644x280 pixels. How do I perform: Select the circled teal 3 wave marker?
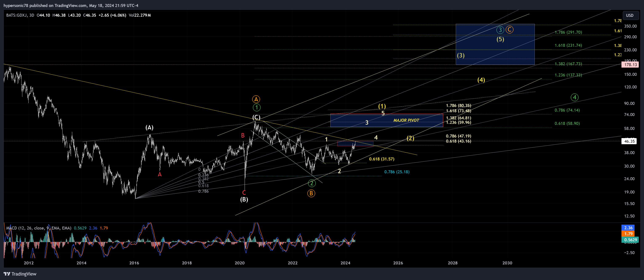tap(500, 30)
